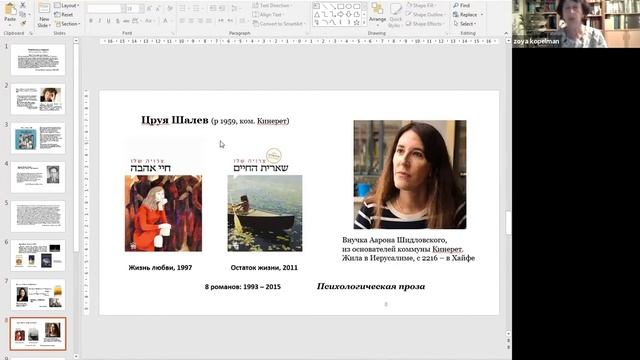Click the Convert to SmartArt button

click(x=278, y=24)
